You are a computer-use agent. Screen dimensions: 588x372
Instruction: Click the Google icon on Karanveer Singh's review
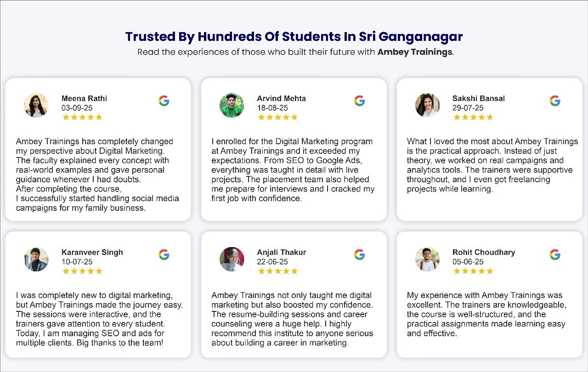pos(164,255)
